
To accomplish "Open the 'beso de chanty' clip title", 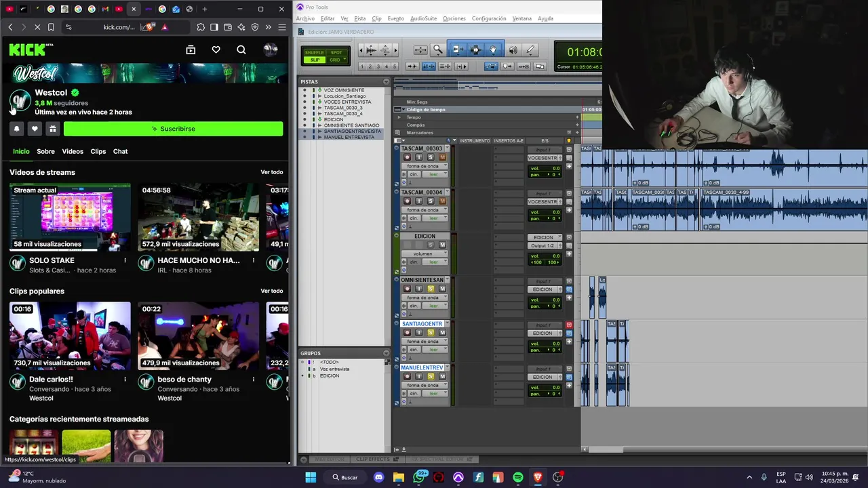I will [184, 380].
